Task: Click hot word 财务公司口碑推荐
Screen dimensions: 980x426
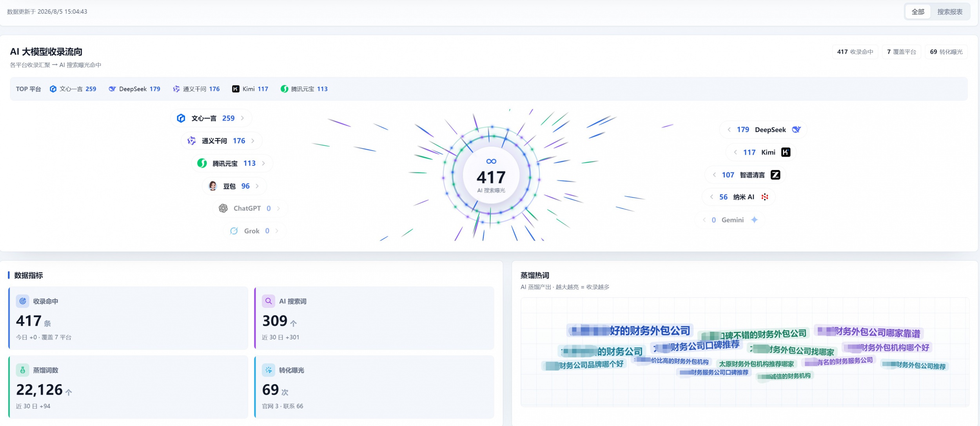Action: [x=697, y=346]
